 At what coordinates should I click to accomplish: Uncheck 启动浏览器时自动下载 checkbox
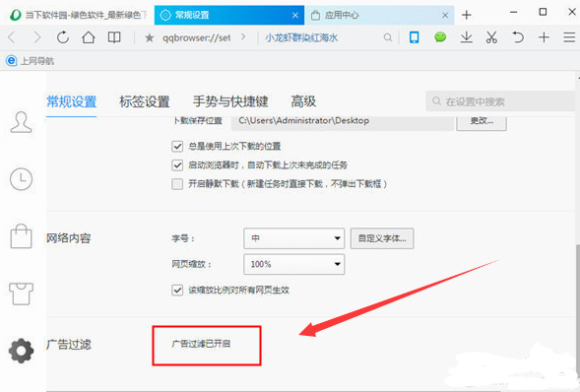177,164
